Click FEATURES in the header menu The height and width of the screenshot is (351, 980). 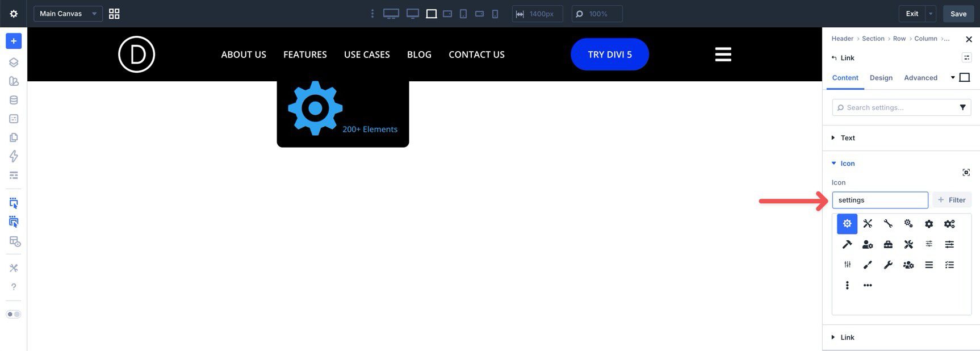pos(305,55)
